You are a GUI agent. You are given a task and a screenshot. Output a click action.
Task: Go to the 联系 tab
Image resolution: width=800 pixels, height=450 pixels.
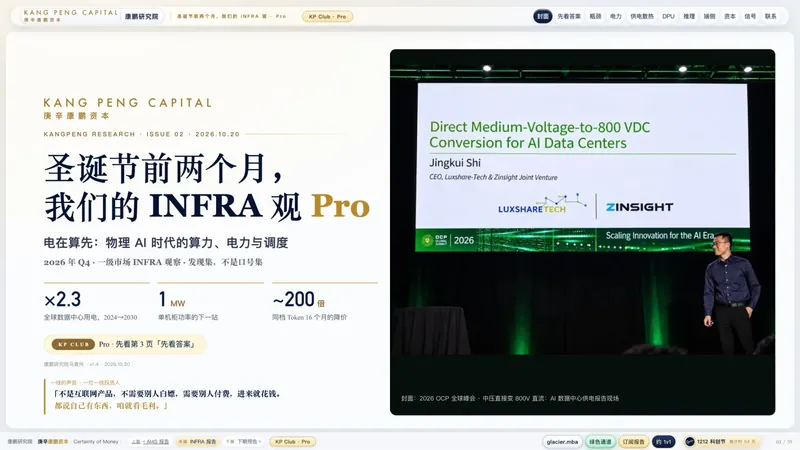[770, 16]
